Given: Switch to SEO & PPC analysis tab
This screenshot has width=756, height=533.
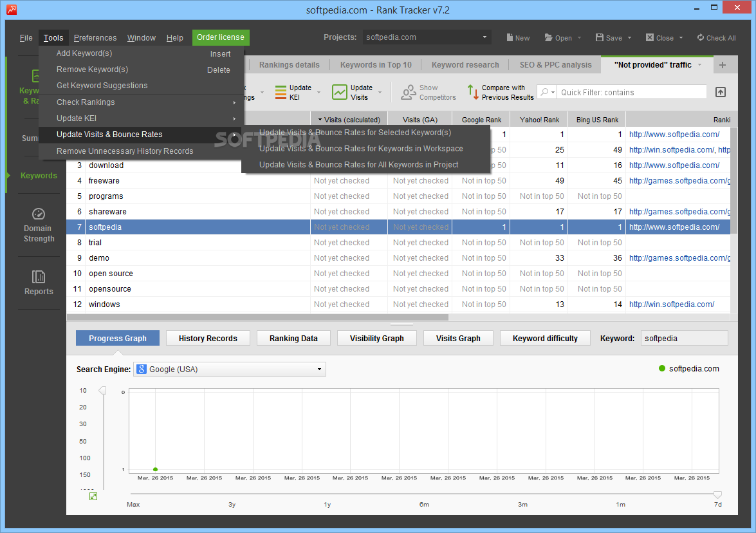Looking at the screenshot, I should 555,64.
